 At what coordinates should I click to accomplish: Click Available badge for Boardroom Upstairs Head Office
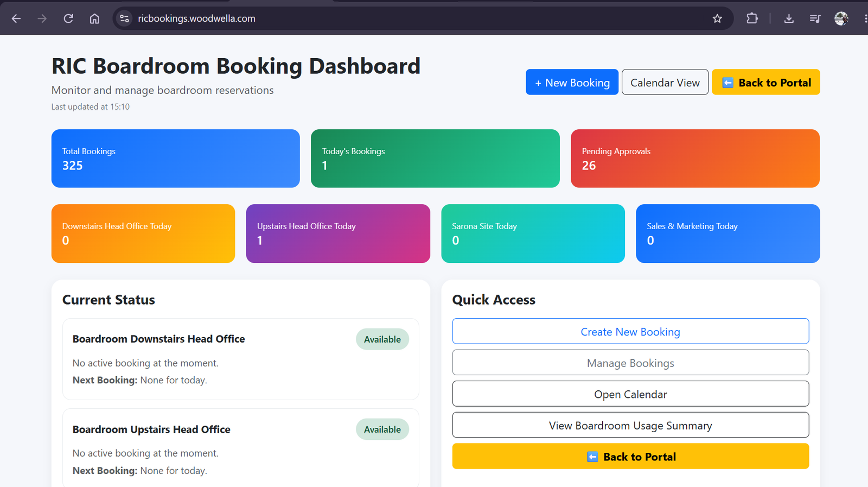click(382, 429)
